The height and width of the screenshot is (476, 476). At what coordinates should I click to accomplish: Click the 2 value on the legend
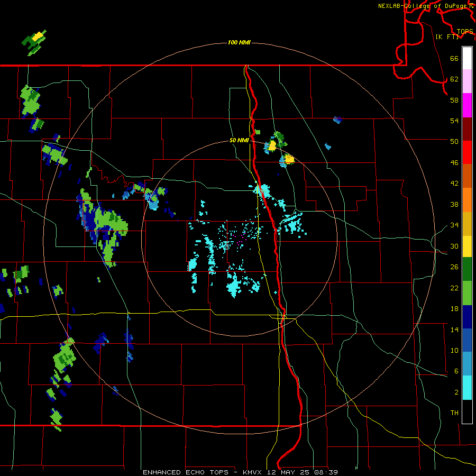pyautogui.click(x=456, y=392)
